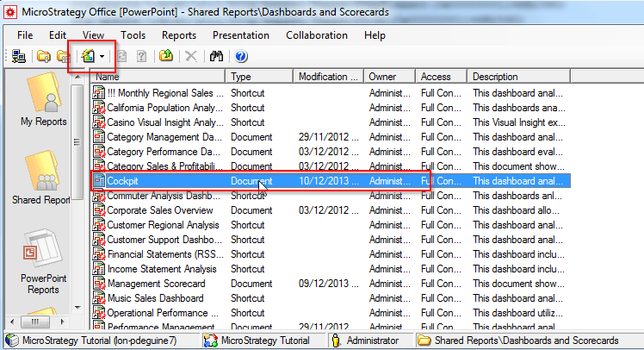Click the Cockpit row document icon

coord(98,181)
